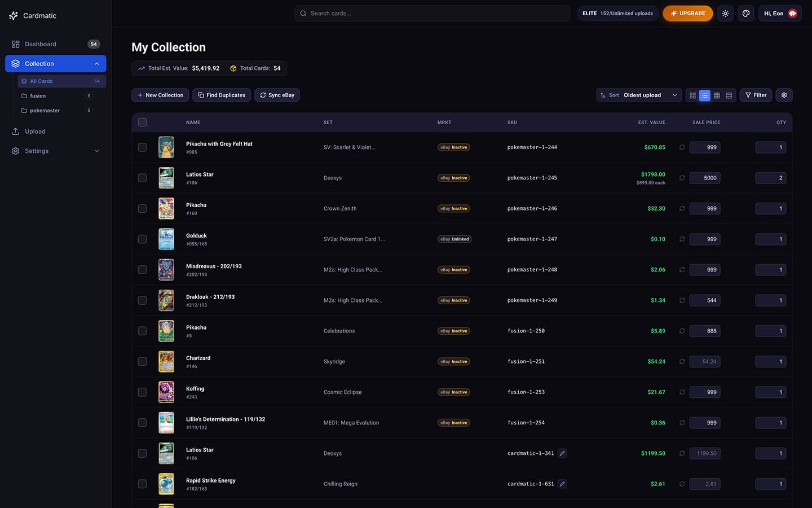Switch to list view icon
Image resolution: width=812 pixels, height=508 pixels.
tap(705, 95)
